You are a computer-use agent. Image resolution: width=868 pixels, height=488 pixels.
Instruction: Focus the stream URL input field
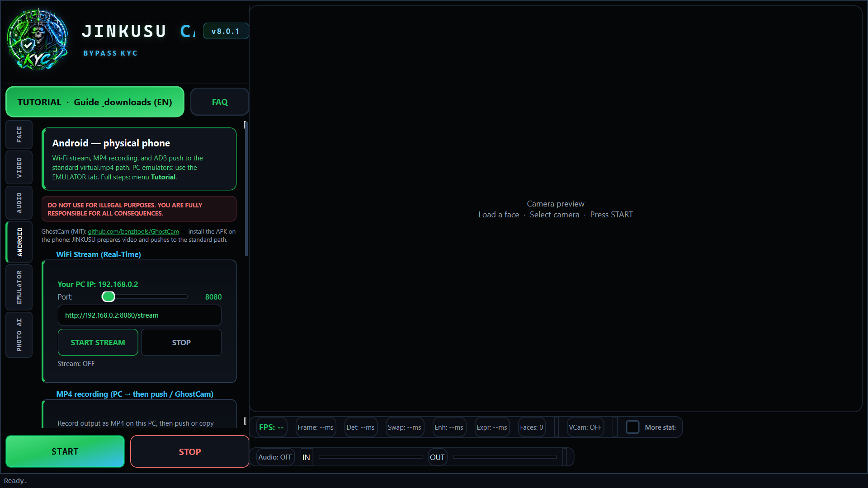click(x=140, y=315)
